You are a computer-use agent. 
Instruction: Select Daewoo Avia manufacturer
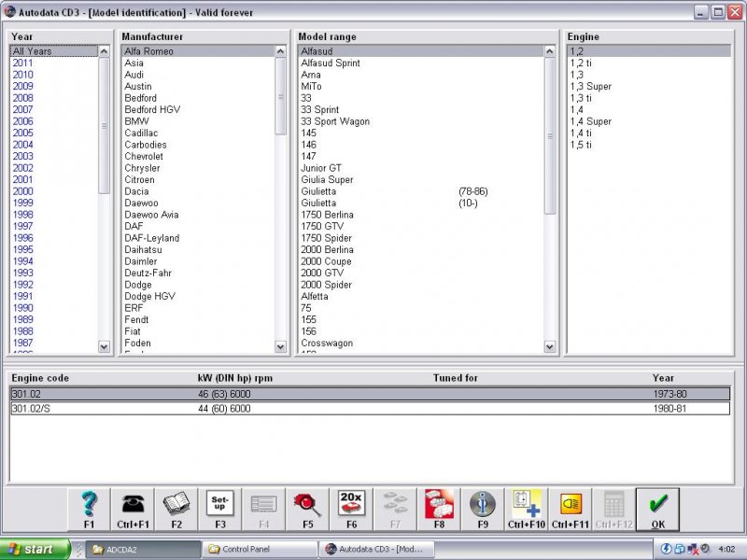(198, 215)
